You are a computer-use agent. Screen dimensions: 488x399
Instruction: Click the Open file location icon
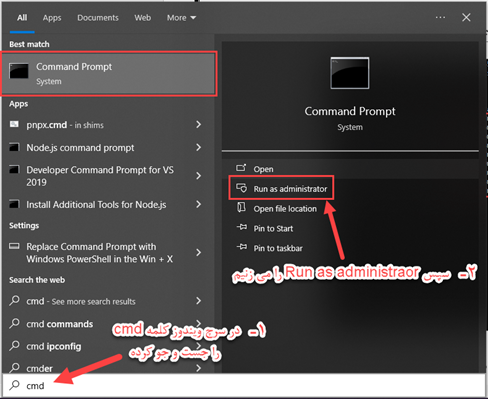(241, 207)
